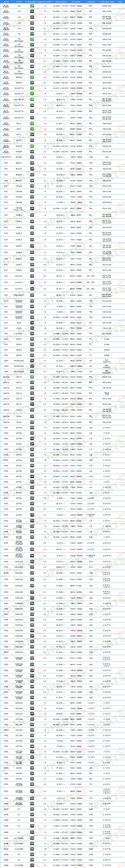Click the Pojemność silnika column header
The image size is (125, 868).
(x=45, y=2)
